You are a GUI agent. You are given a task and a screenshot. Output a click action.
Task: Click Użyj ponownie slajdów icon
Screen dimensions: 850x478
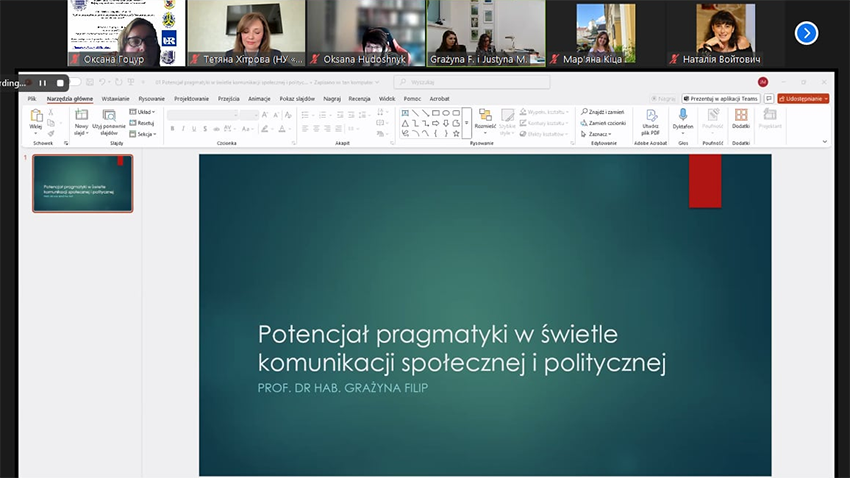pos(109,116)
